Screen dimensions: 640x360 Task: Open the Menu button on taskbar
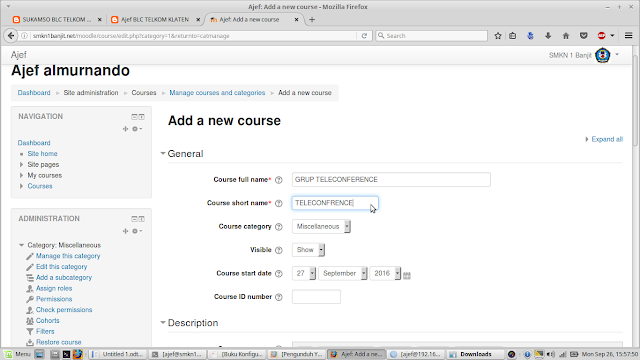click(18, 354)
